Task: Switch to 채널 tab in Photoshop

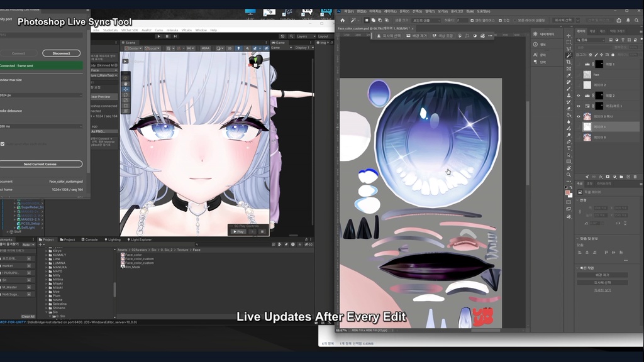Action: (x=592, y=31)
